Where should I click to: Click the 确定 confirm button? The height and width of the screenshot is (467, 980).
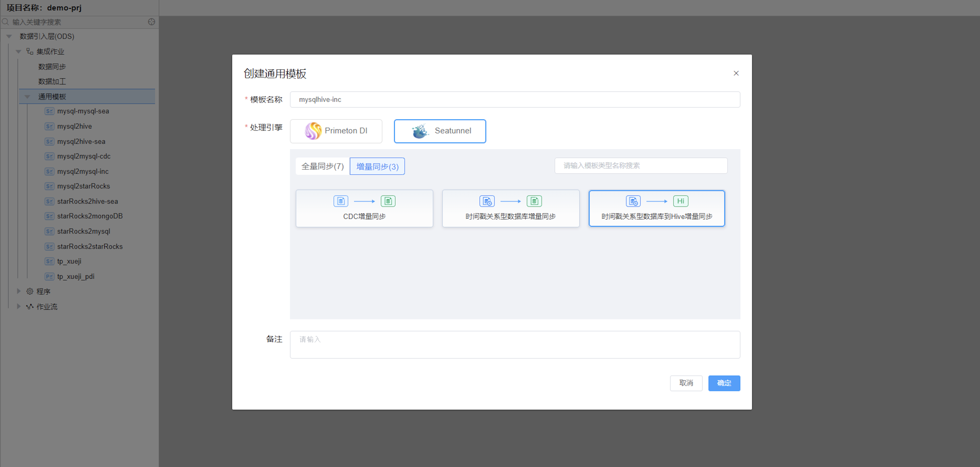click(x=723, y=383)
